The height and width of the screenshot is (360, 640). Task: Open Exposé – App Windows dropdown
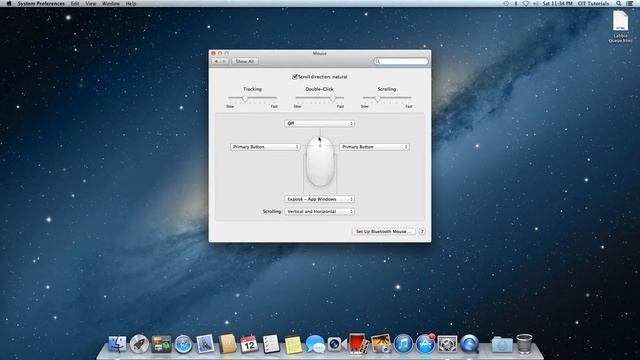[319, 199]
